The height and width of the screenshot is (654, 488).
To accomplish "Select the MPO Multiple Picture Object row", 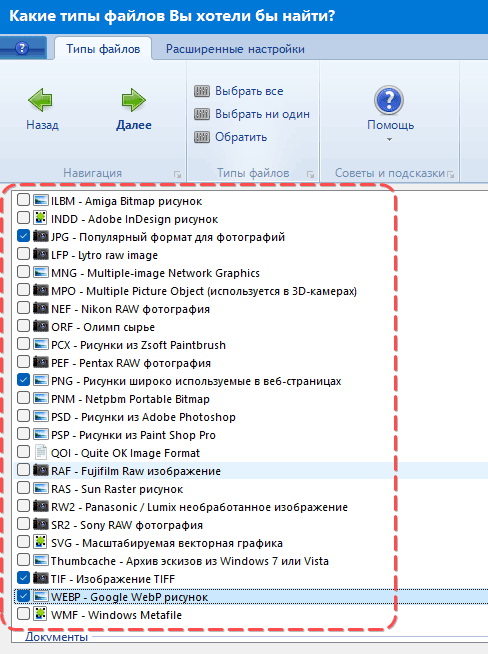I will [x=204, y=291].
